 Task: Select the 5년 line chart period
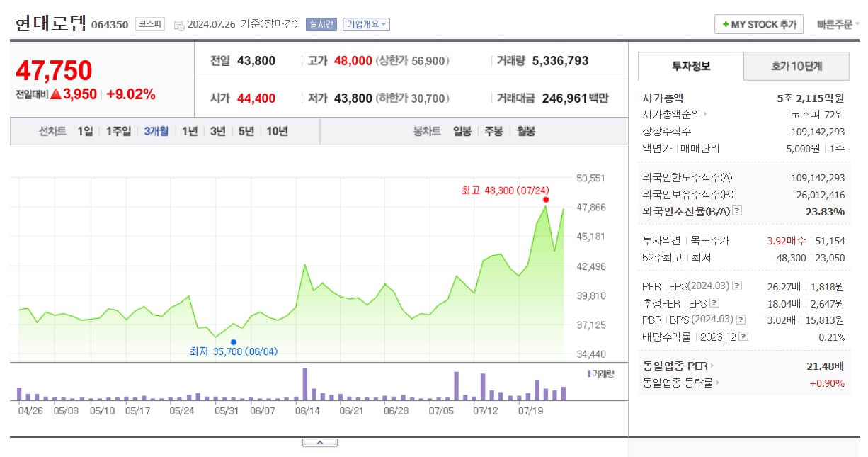[x=246, y=131]
